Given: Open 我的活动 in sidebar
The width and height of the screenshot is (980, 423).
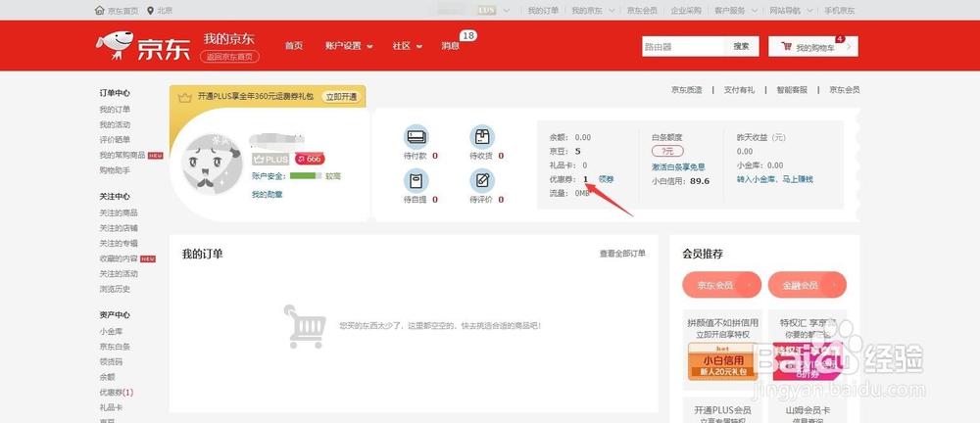Looking at the screenshot, I should click(115, 124).
